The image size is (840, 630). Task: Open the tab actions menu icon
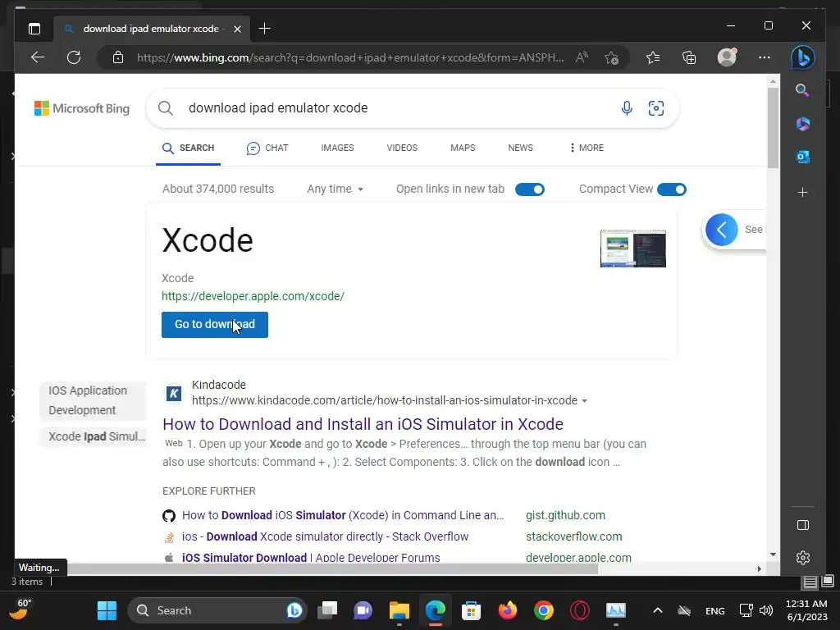click(x=34, y=29)
